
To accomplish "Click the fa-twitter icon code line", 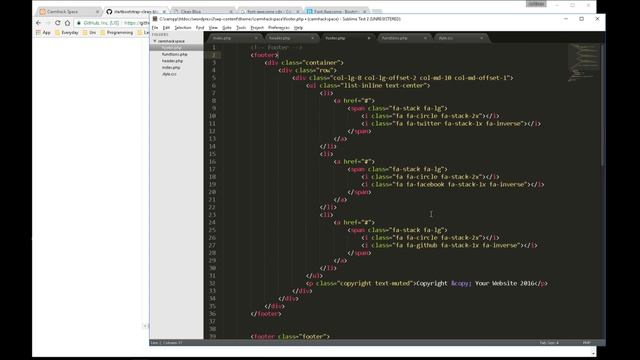I will pos(451,124).
